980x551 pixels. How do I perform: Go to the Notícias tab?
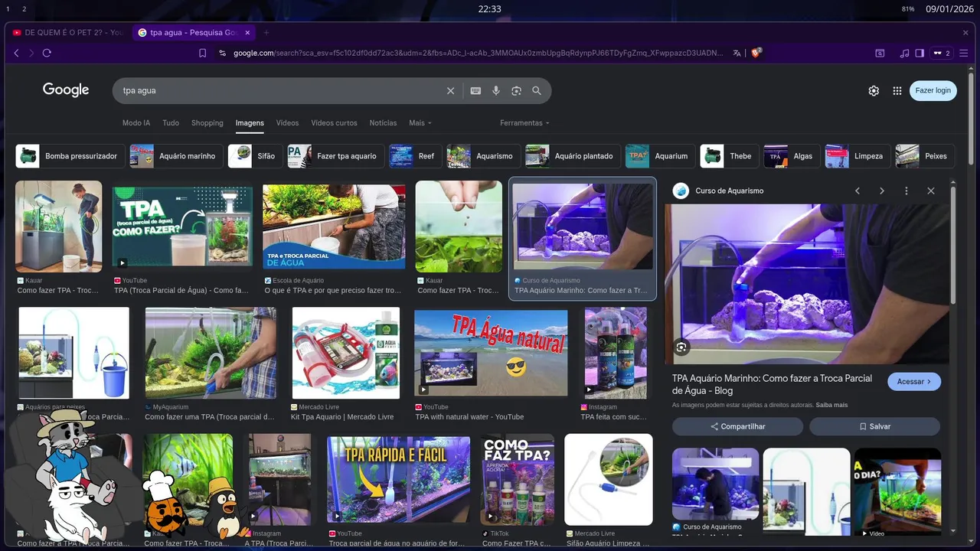click(383, 122)
